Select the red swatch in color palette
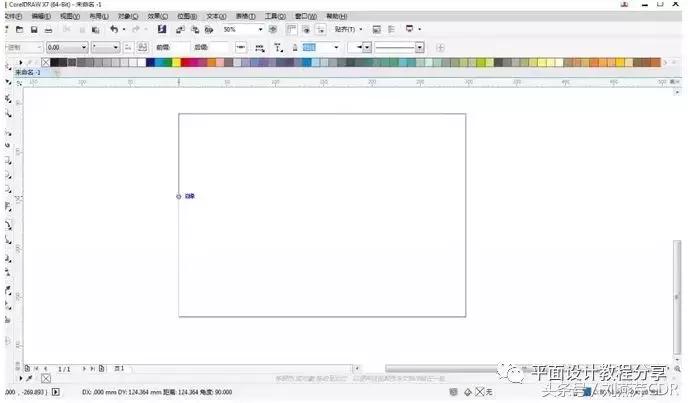 click(185, 62)
